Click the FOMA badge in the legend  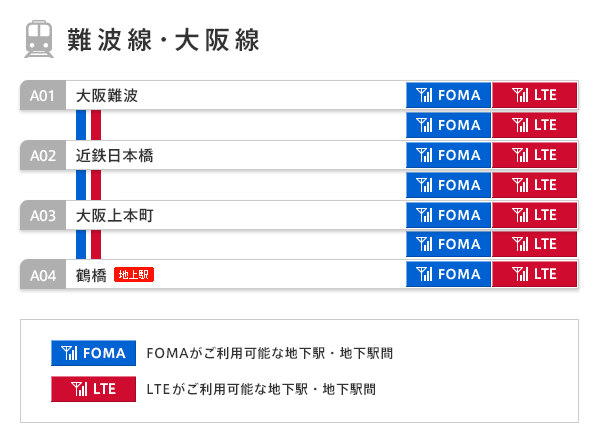pos(94,353)
